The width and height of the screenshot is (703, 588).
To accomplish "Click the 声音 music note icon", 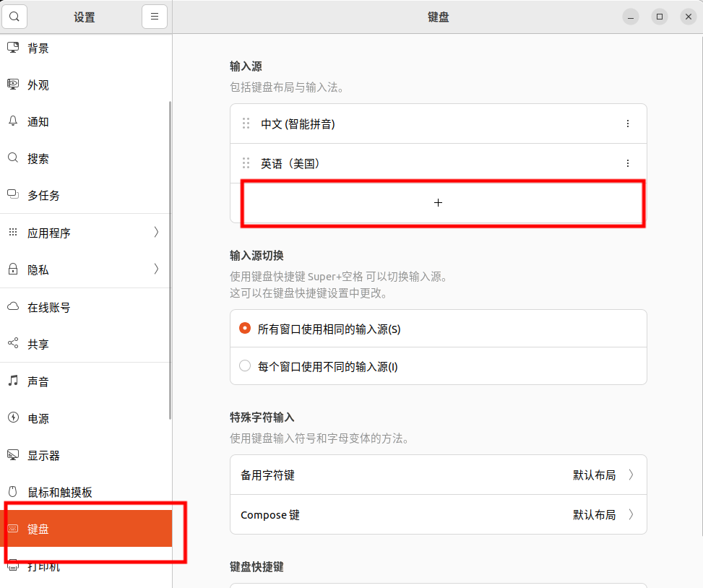I will 13,381.
